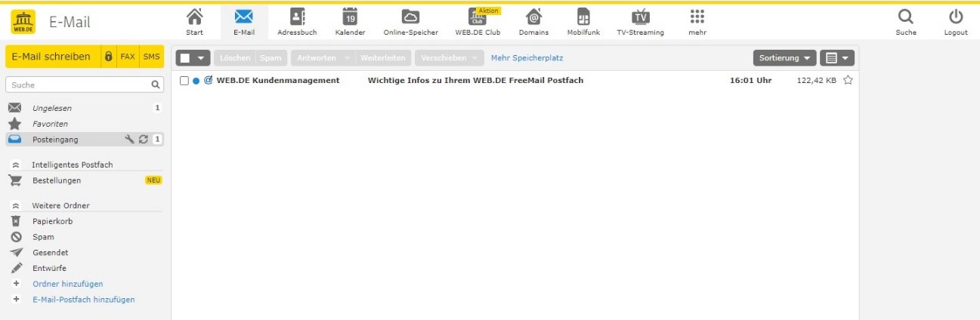The width and height of the screenshot is (980, 320).
Task: Click E-Mail-Postfach hinzufügen link
Action: point(83,300)
